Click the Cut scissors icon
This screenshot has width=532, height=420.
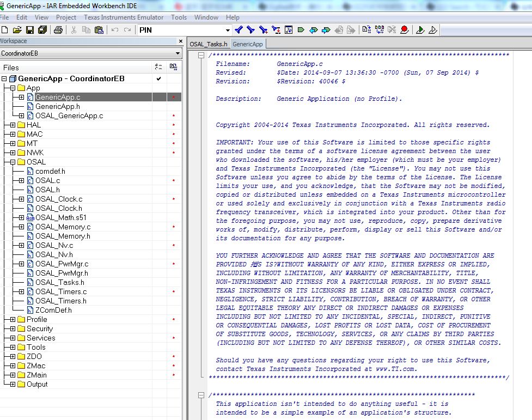point(74,30)
